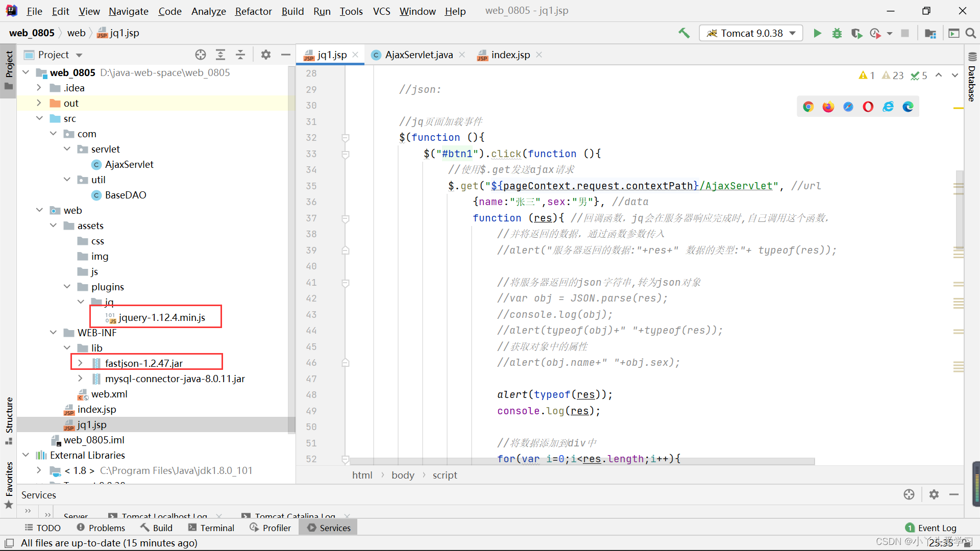Select web.xml in the project tree

(x=109, y=394)
